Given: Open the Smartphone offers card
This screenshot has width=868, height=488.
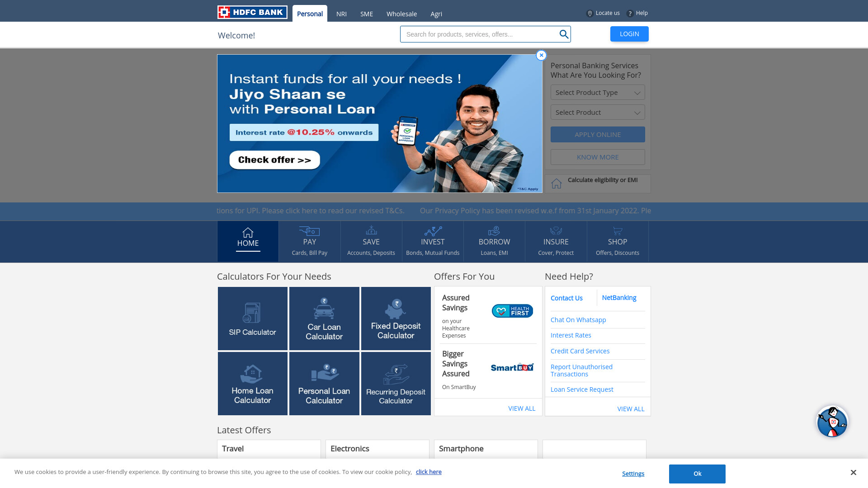Looking at the screenshot, I should pyautogui.click(x=486, y=449).
